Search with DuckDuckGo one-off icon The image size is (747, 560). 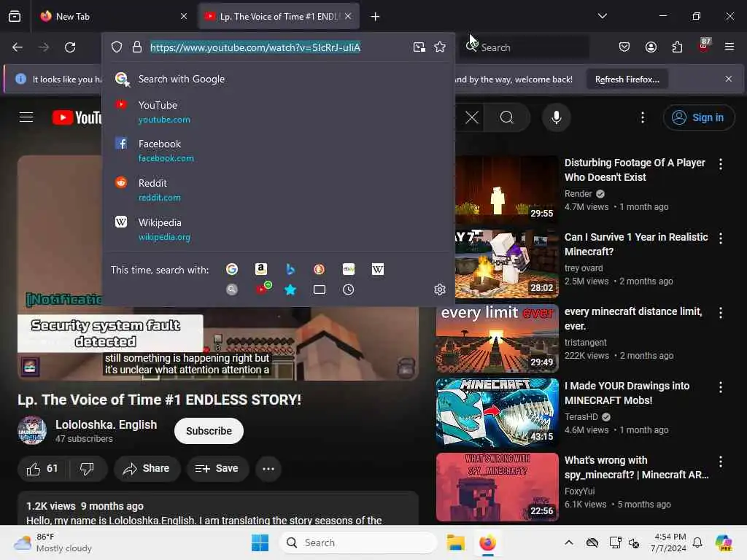(x=320, y=270)
